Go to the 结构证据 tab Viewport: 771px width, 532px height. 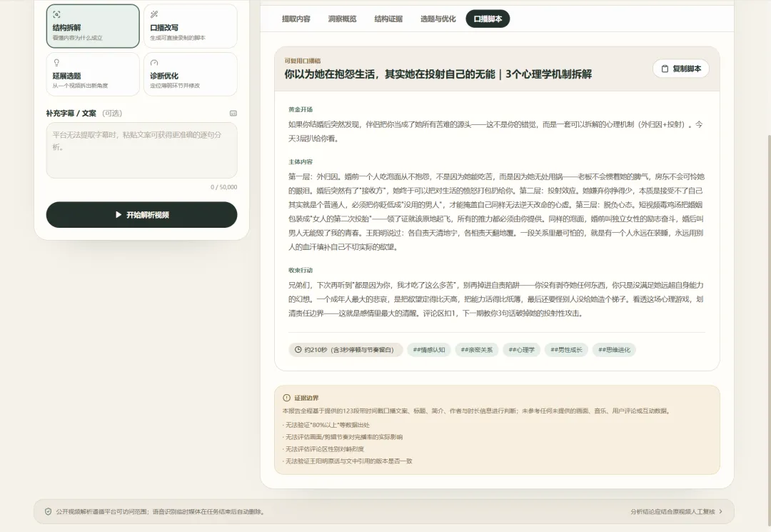pyautogui.click(x=388, y=19)
